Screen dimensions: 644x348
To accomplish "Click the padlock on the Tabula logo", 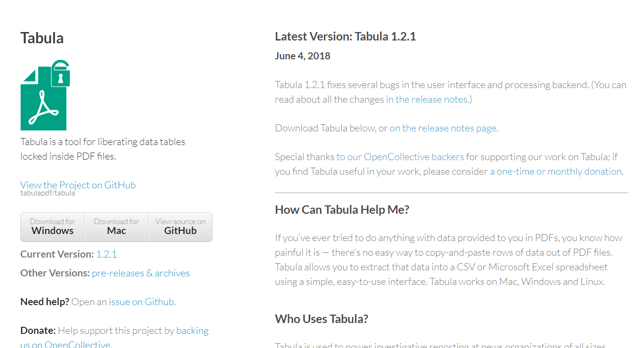I will tap(60, 73).
